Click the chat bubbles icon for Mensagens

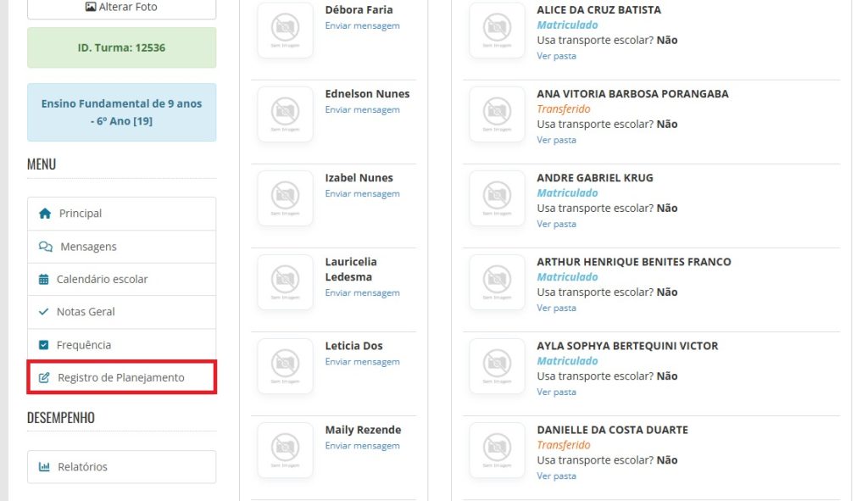46,247
